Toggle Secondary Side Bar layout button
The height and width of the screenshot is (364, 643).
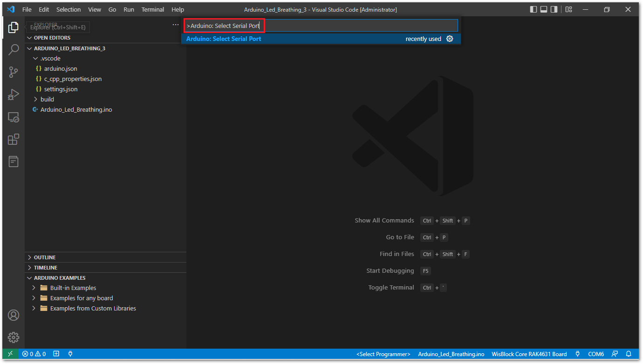(554, 9)
